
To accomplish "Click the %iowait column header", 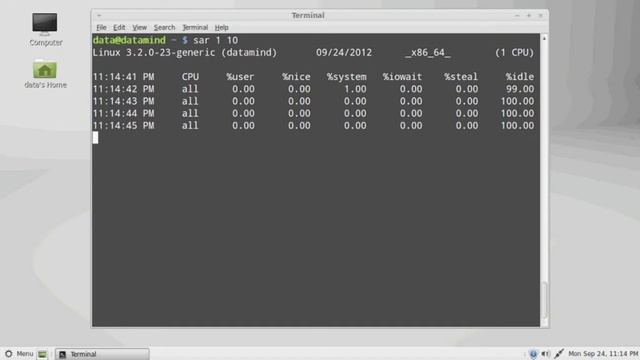I will (x=402, y=77).
